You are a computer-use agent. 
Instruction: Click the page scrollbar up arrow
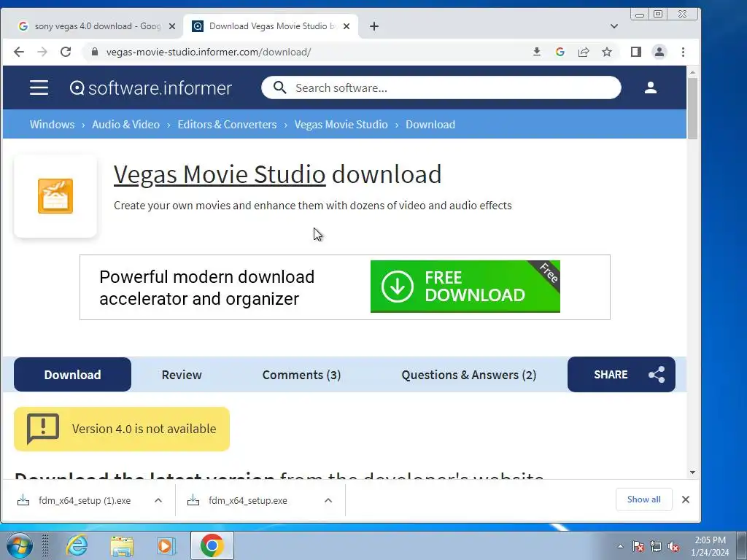click(x=693, y=72)
